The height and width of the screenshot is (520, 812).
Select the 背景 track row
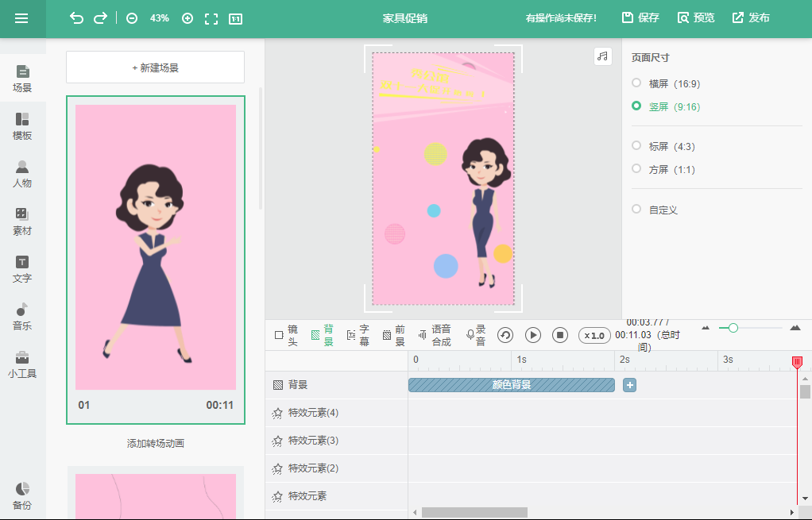coord(337,385)
